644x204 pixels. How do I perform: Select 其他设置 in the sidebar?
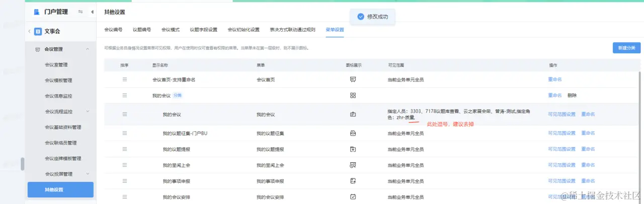[x=60, y=190]
